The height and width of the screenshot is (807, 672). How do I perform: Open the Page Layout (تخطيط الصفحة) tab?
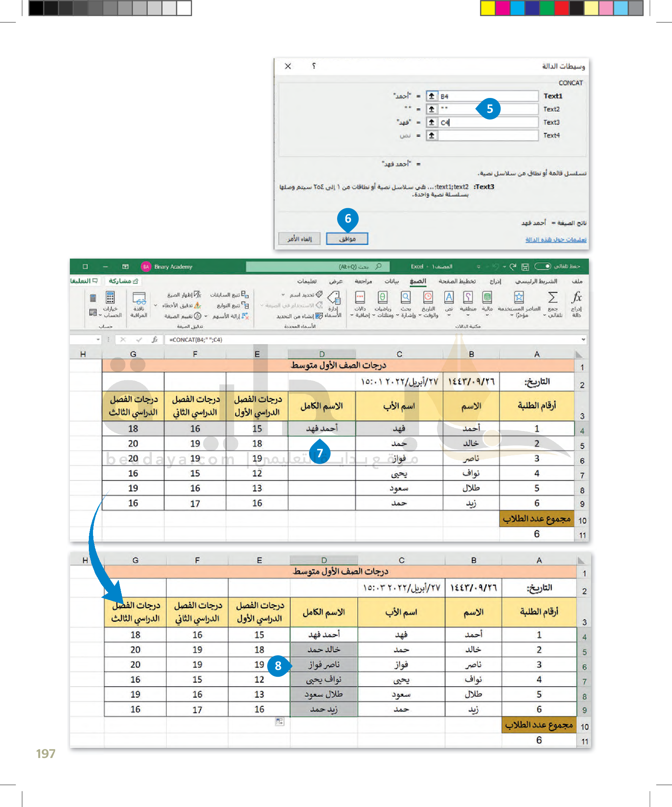(x=457, y=281)
